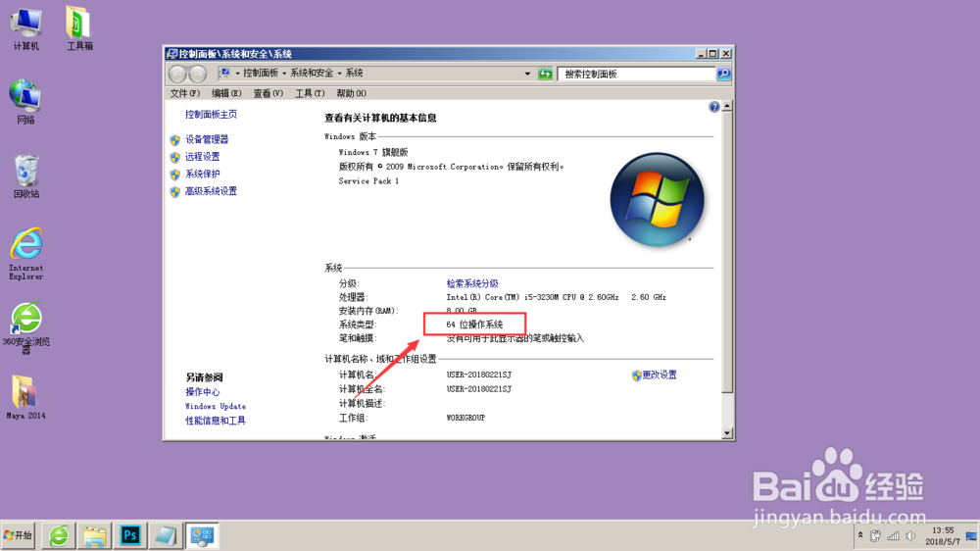Open the 工具箱 folder on desktop

click(79, 28)
